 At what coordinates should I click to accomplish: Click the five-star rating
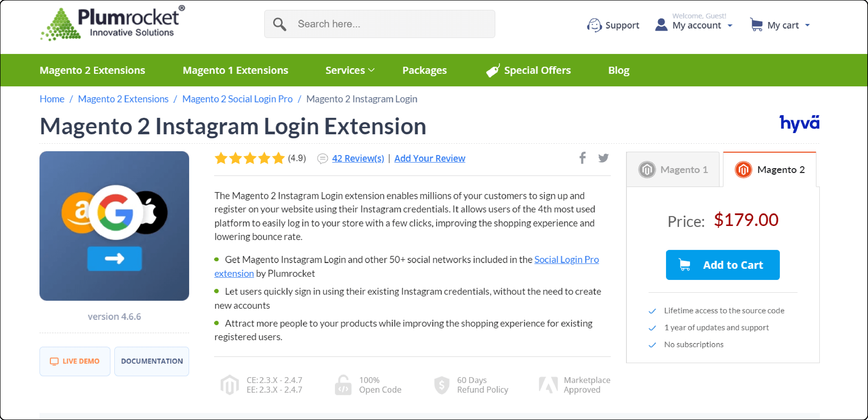tap(250, 158)
